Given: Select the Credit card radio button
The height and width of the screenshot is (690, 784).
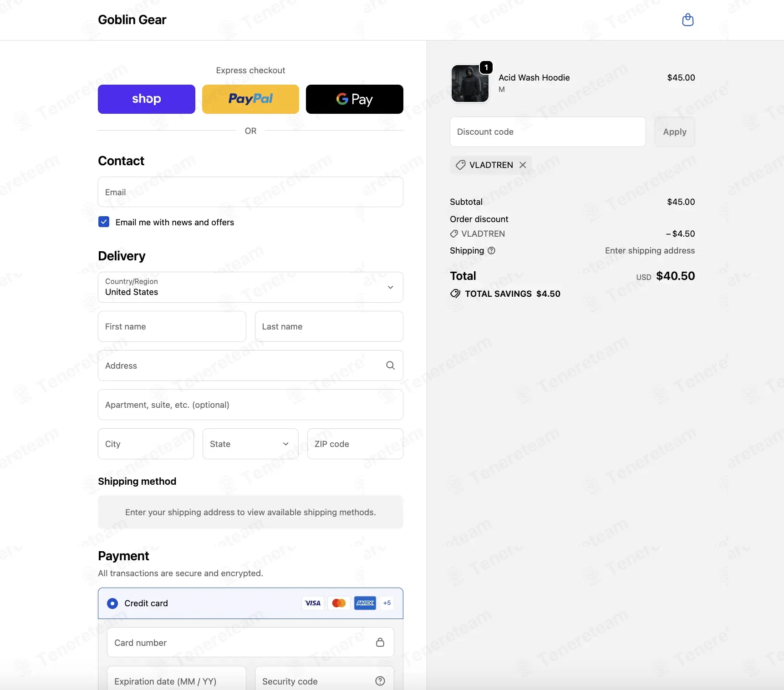Looking at the screenshot, I should 112,603.
